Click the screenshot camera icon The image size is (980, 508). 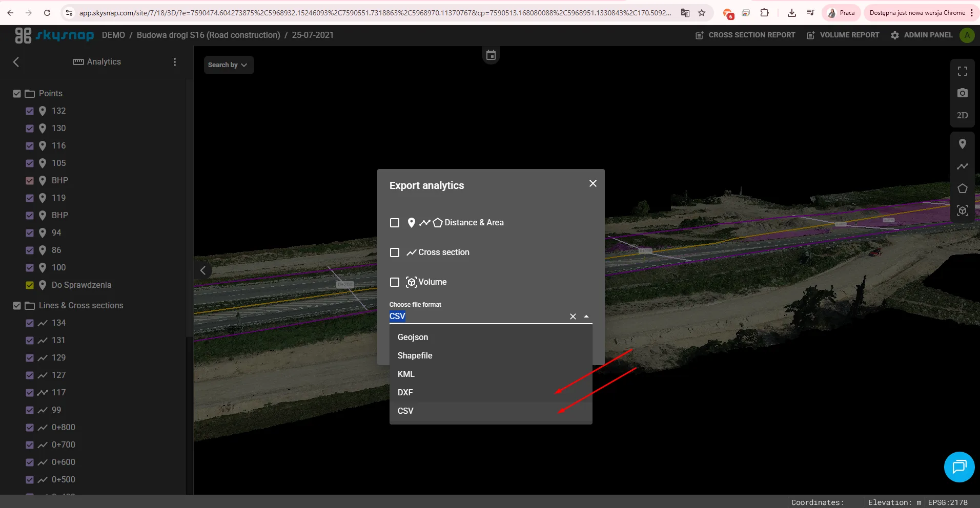(962, 93)
